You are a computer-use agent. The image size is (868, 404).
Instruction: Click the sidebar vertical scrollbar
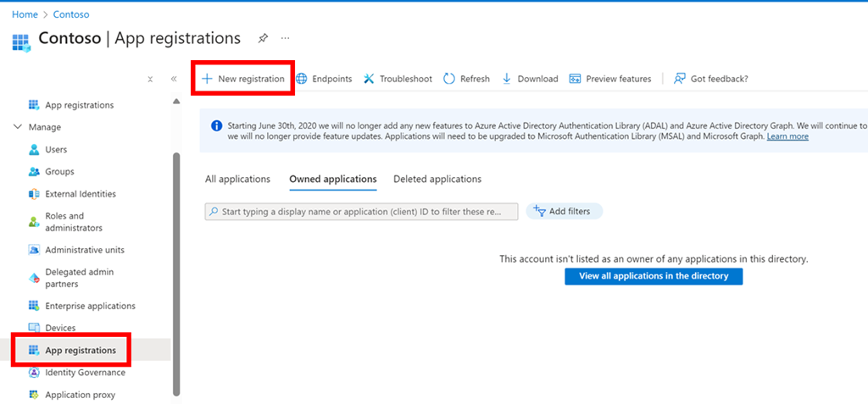pyautogui.click(x=176, y=271)
